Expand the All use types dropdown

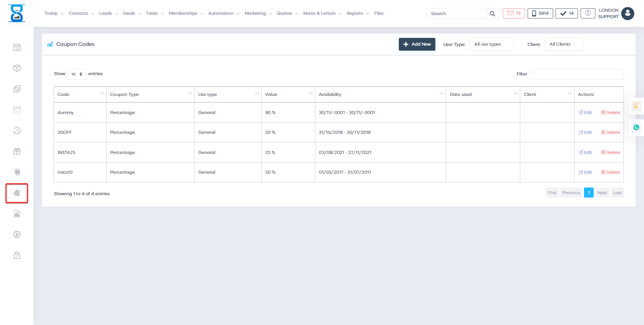pyautogui.click(x=491, y=44)
